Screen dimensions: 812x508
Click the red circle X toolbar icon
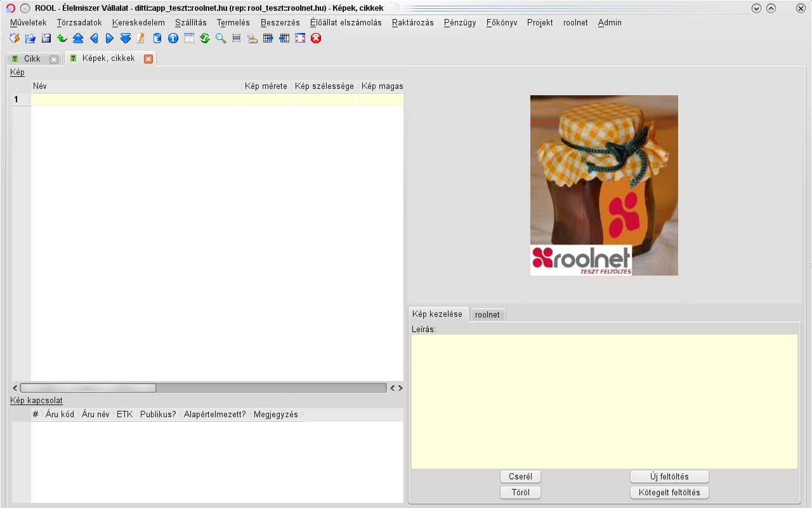point(316,39)
